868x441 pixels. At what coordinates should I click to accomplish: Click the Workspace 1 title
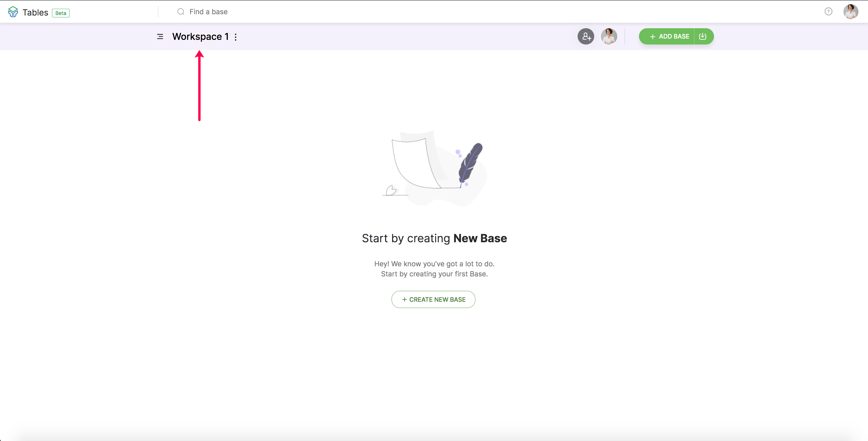point(200,36)
